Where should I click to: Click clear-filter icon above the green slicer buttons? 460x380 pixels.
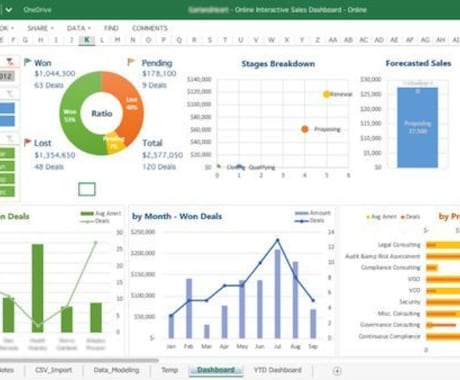10,139
